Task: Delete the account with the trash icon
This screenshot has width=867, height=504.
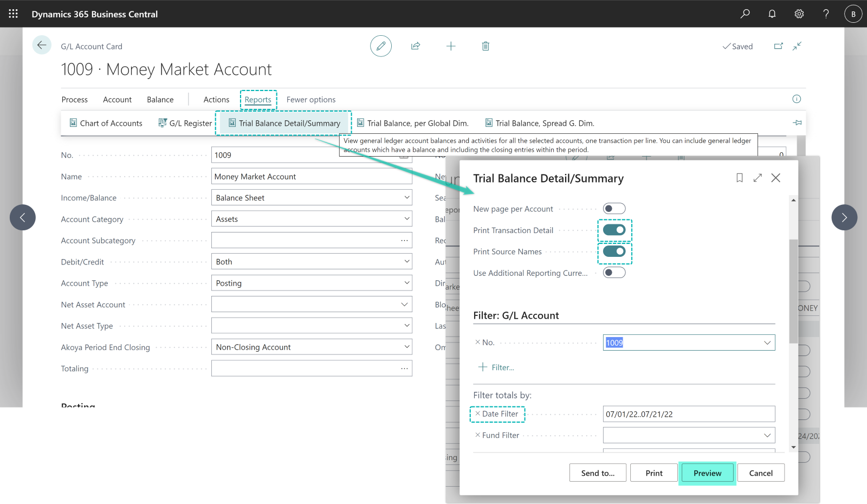Action: pos(486,46)
